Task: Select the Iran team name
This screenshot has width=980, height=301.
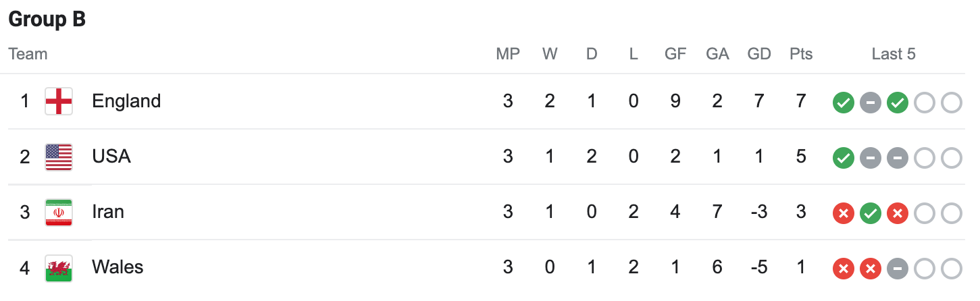Action: point(108,212)
